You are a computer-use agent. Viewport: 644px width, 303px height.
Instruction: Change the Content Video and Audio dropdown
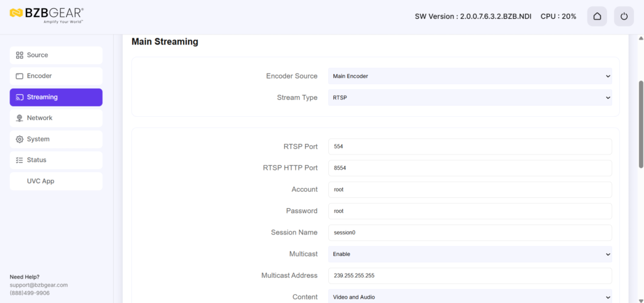click(470, 297)
